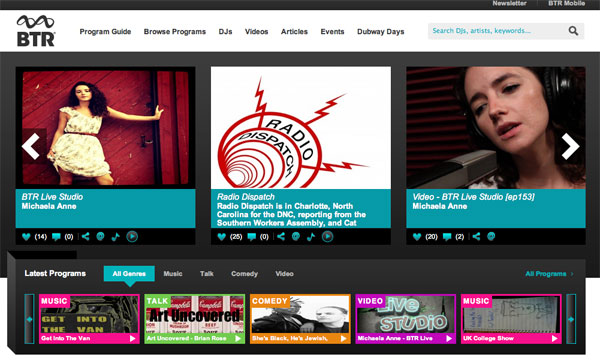Click the at-sign icon on Video BTR Live Studio card

pos(491,236)
